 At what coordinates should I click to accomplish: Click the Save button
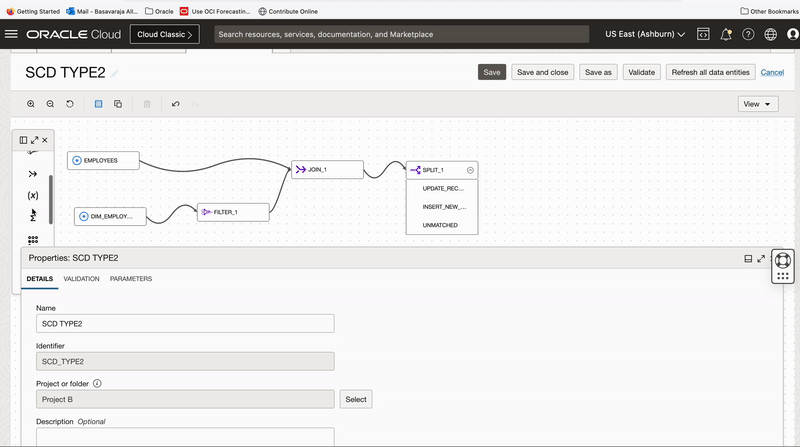click(492, 72)
